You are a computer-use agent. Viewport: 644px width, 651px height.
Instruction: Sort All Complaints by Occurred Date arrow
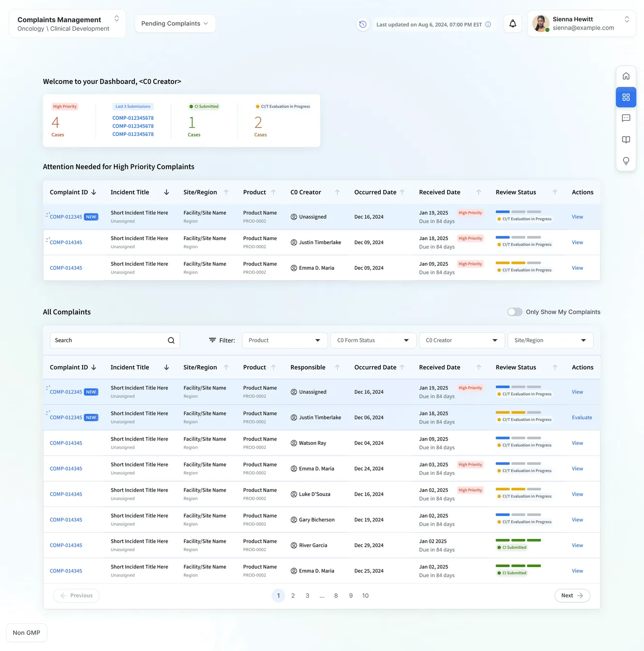click(402, 368)
